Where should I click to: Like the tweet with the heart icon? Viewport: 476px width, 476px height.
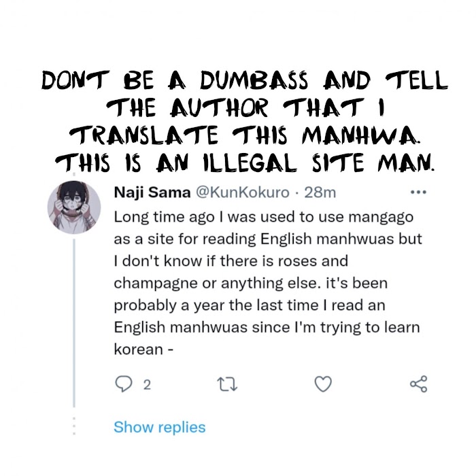pyautogui.click(x=323, y=385)
